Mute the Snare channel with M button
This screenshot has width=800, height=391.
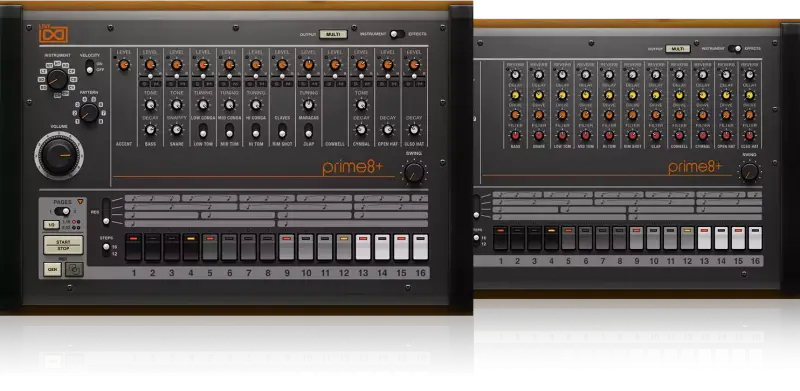pos(182,84)
